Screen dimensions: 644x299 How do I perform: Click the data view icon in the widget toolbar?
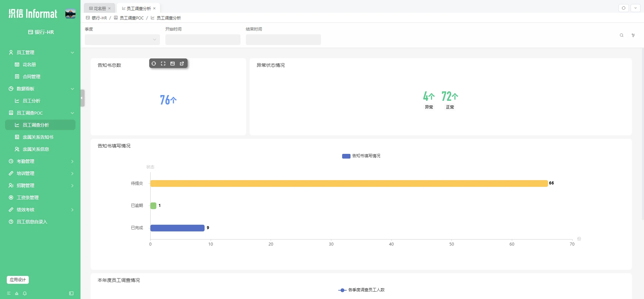(x=172, y=63)
